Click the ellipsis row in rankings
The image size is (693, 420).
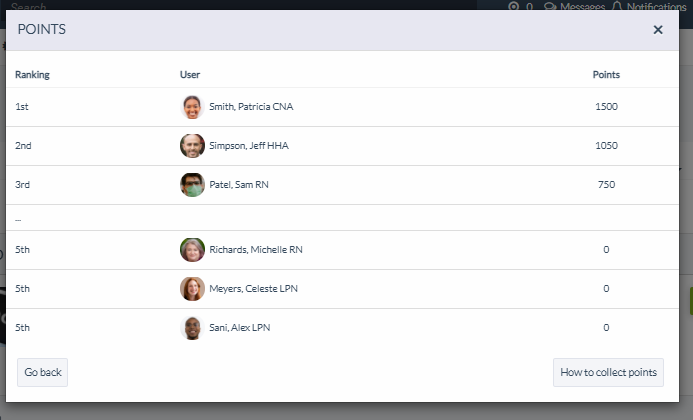[x=18, y=218]
